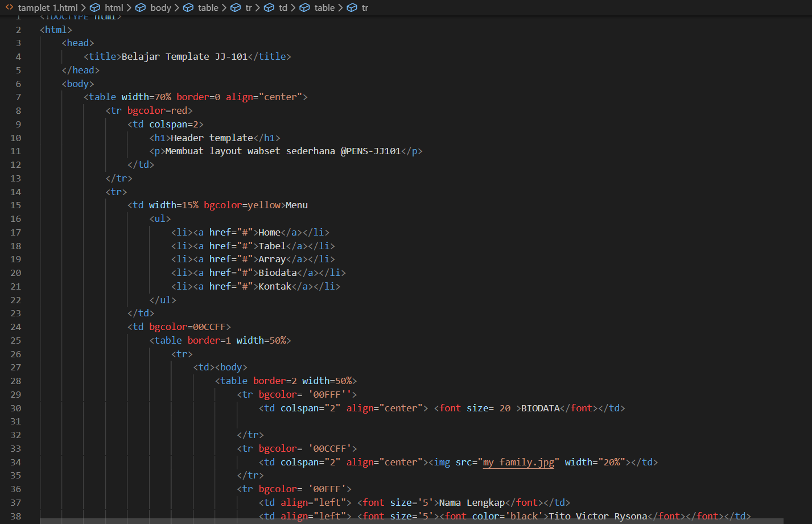Click the '70%' width value on line 7
Screen dimensions: 812x524
pyautogui.click(x=163, y=97)
